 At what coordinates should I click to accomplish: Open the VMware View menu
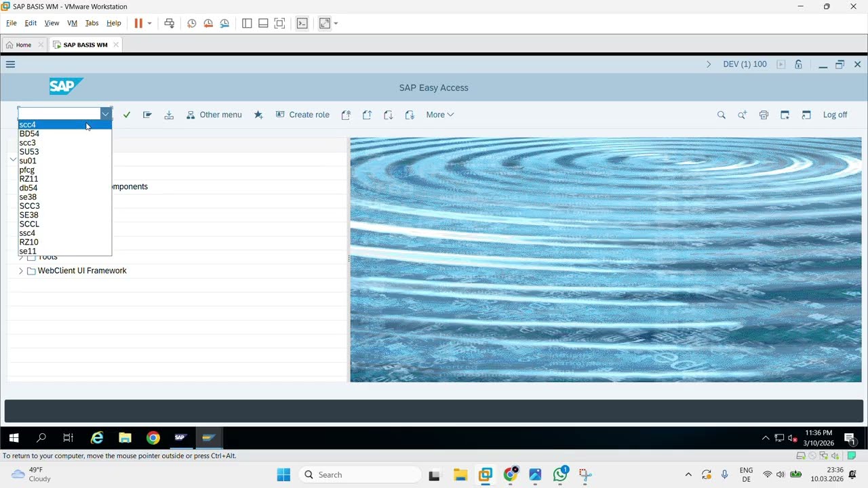(52, 23)
